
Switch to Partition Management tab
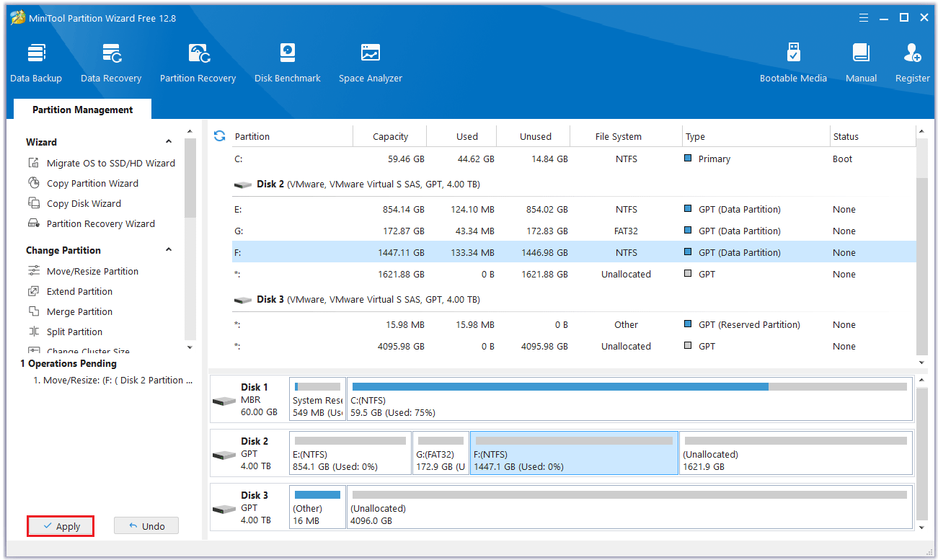tap(82, 110)
